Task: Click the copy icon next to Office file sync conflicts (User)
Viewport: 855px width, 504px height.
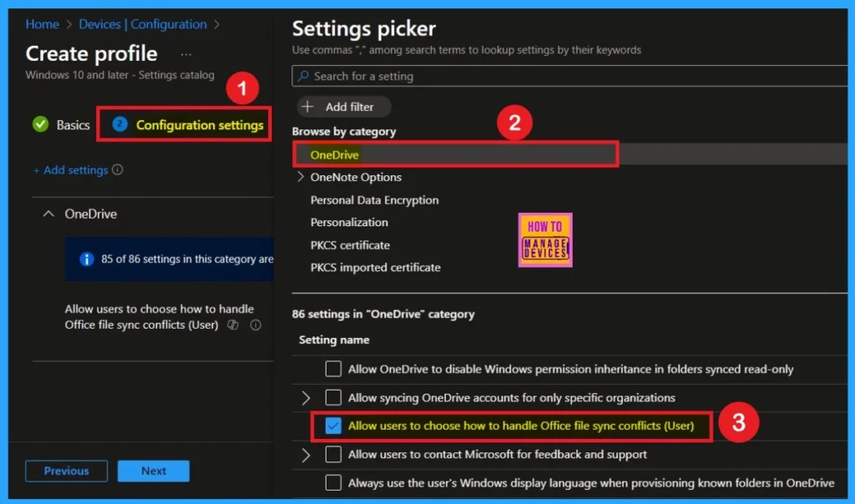Action: tap(233, 325)
